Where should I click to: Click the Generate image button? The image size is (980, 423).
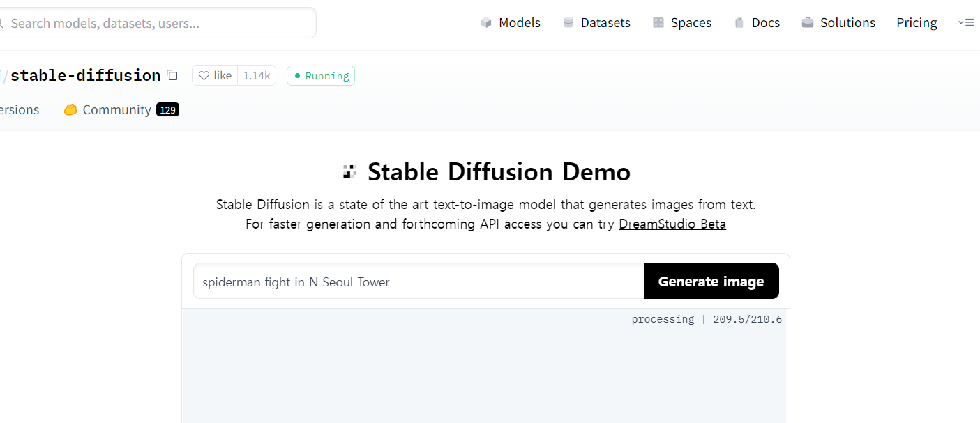click(x=711, y=281)
